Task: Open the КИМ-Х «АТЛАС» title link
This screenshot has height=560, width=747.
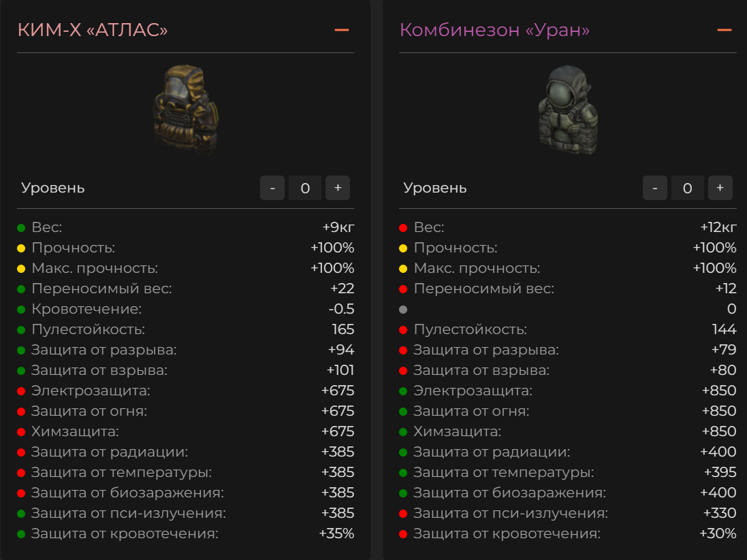Action: click(93, 30)
